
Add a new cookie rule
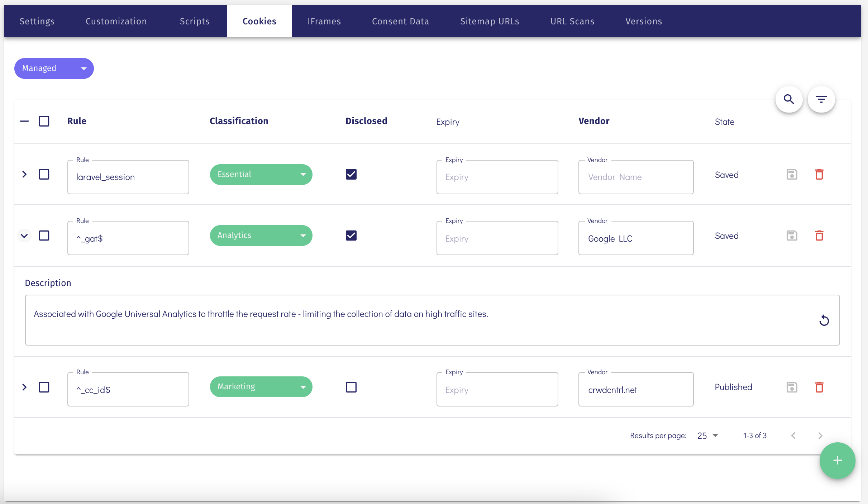tap(837, 461)
